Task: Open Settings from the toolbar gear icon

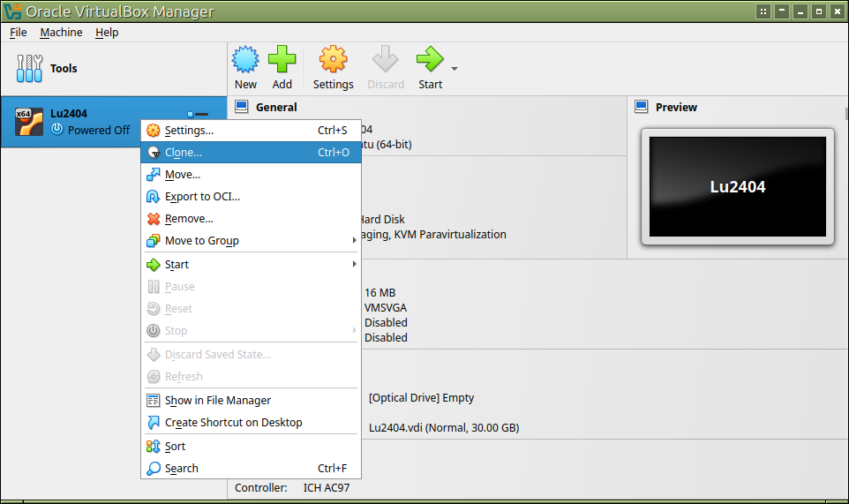Action: [333, 61]
